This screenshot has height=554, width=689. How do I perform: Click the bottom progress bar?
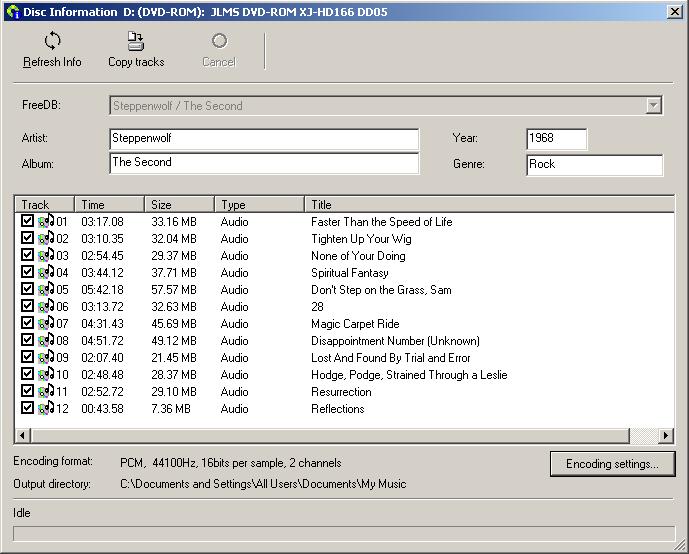click(344, 534)
